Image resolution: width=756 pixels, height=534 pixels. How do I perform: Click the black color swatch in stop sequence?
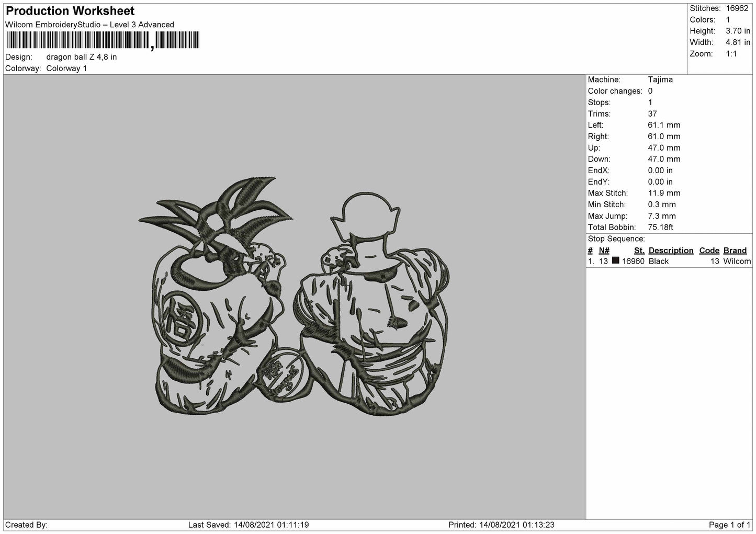pyautogui.click(x=616, y=260)
